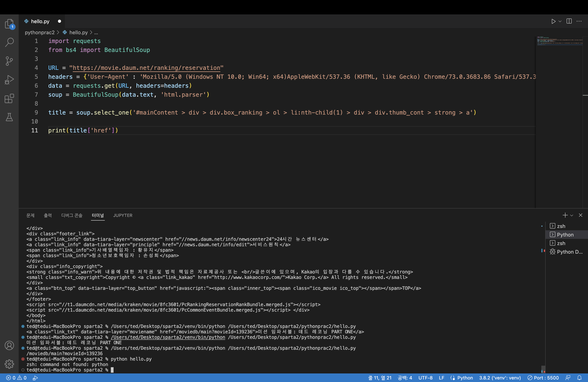Change indentation via 공백: 4
This screenshot has height=382, width=588.
click(405, 378)
